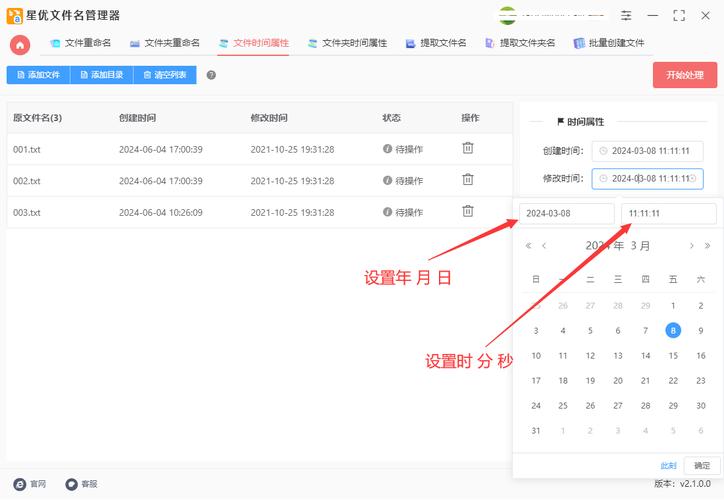The height and width of the screenshot is (500, 724).
Task: Click the date input showing 2024-03-08
Action: click(x=567, y=214)
